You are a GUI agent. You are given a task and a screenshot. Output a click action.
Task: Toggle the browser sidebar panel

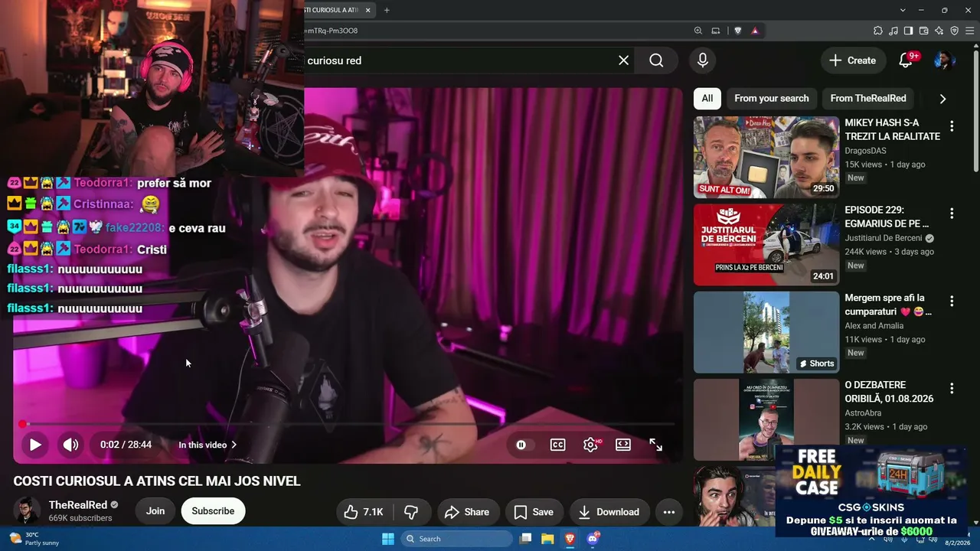tap(908, 31)
